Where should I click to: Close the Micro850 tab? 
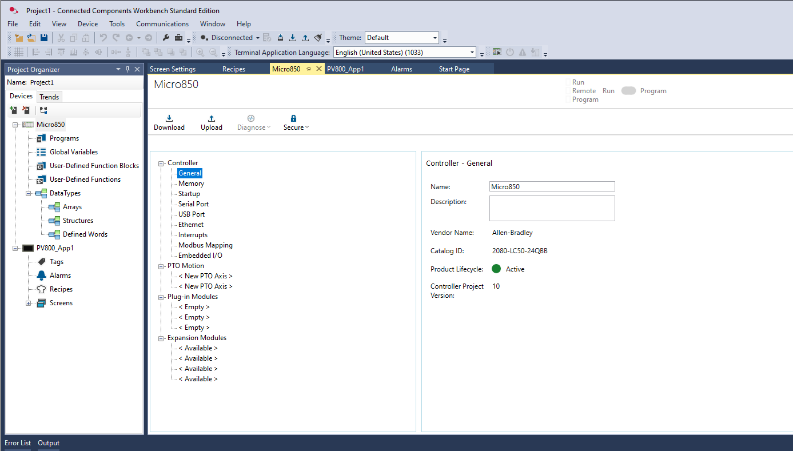[319, 69]
